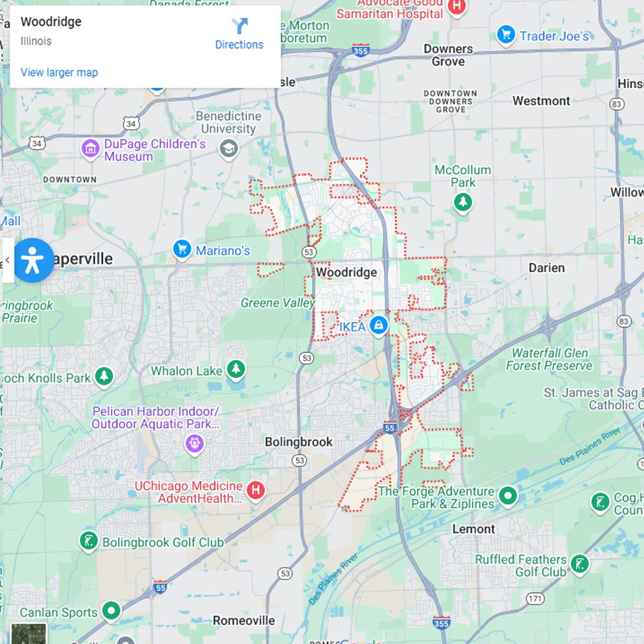Click the Woodridge city label on map

pyautogui.click(x=346, y=272)
